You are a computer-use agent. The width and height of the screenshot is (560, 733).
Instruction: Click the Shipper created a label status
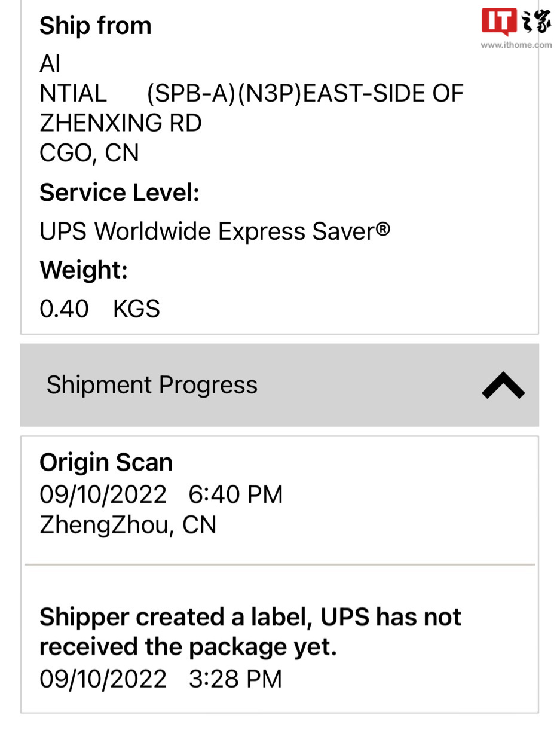point(250,631)
